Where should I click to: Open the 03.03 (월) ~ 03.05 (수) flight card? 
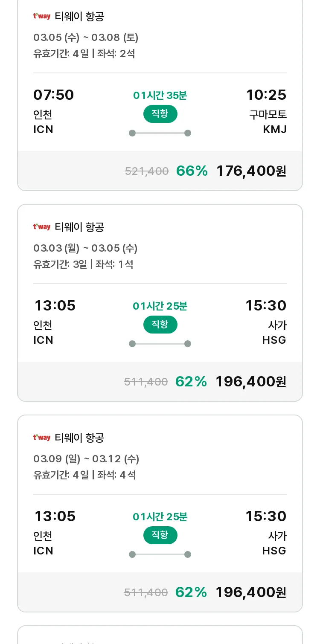coord(160,303)
